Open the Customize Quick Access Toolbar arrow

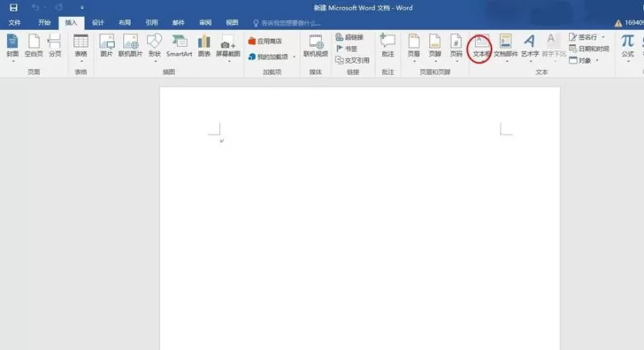tap(82, 7)
